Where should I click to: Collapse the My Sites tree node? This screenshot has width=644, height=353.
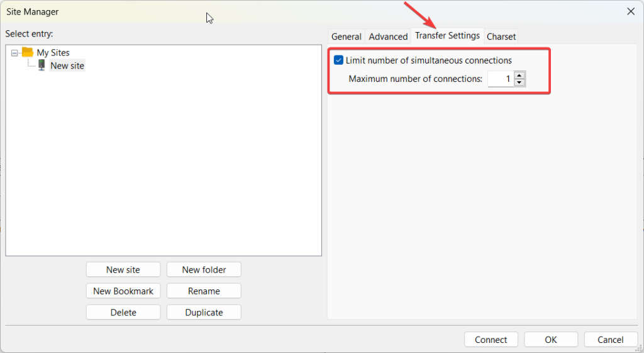point(15,53)
